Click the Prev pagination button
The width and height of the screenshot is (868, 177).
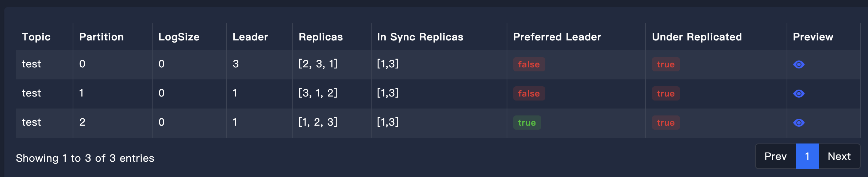tap(775, 157)
